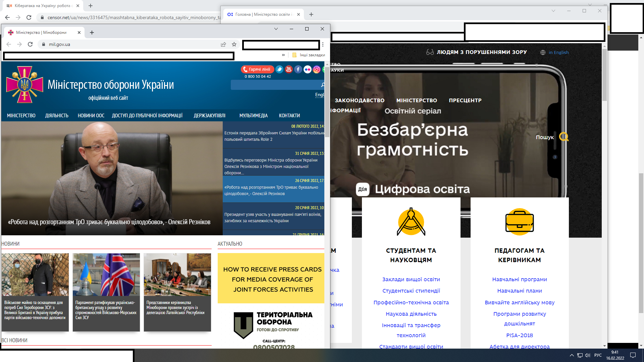
Task: Switch to the Головна | Міністерство освіти tab
Action: [263, 14]
